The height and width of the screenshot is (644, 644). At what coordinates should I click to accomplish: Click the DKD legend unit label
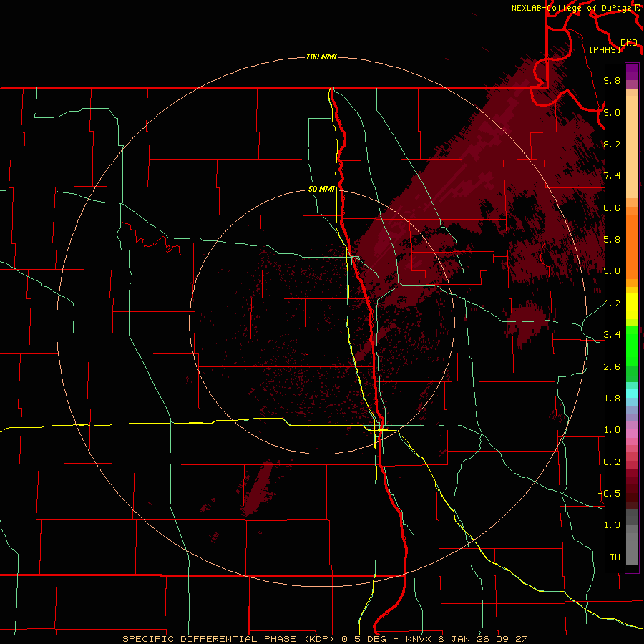629,43
